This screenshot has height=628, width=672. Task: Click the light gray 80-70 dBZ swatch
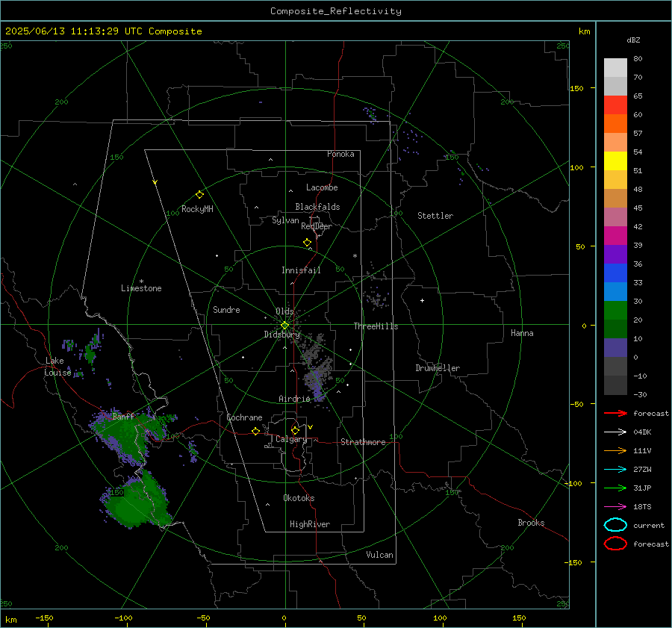[615, 68]
